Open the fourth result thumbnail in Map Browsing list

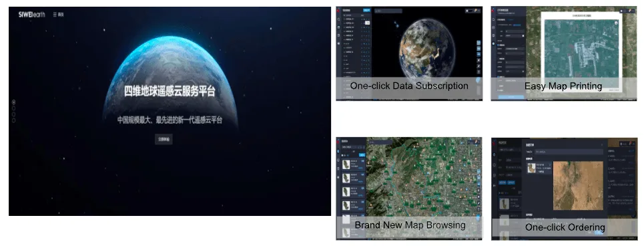point(346,205)
